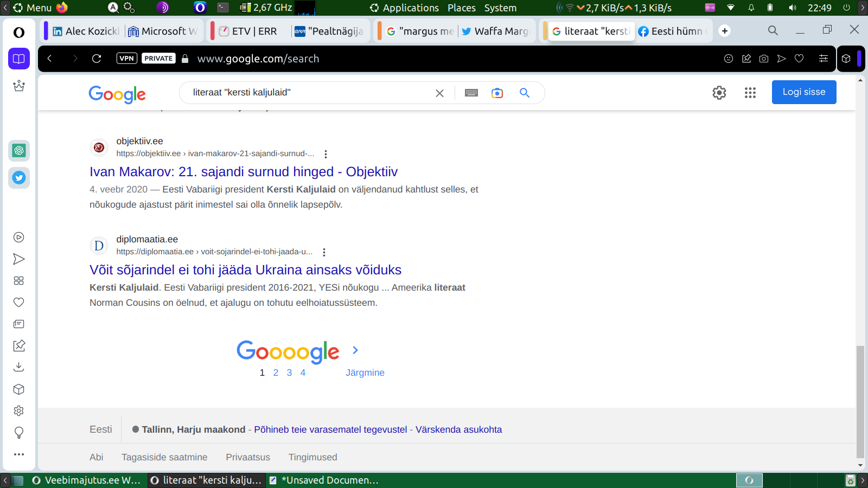Click the address bar URL
Screen dimensions: 868x488
point(258,59)
